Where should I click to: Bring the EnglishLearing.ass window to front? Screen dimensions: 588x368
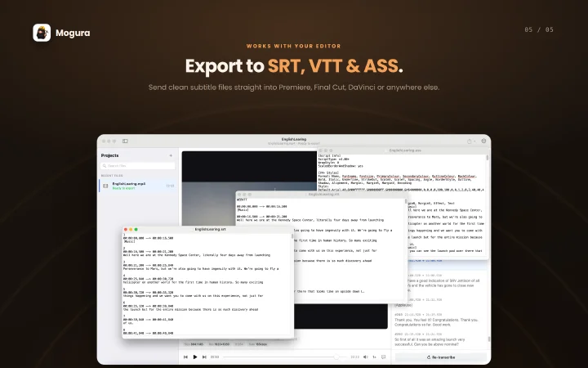(x=403, y=150)
